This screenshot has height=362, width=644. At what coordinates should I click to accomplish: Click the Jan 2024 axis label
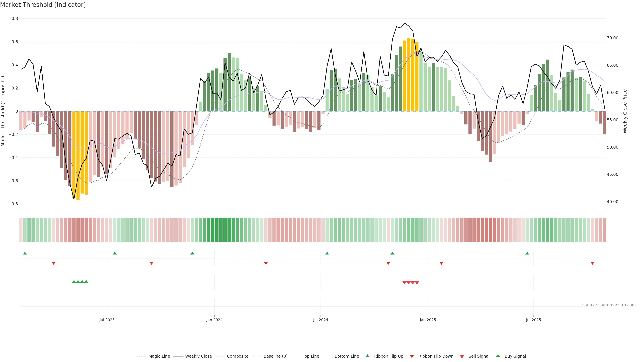coord(214,320)
